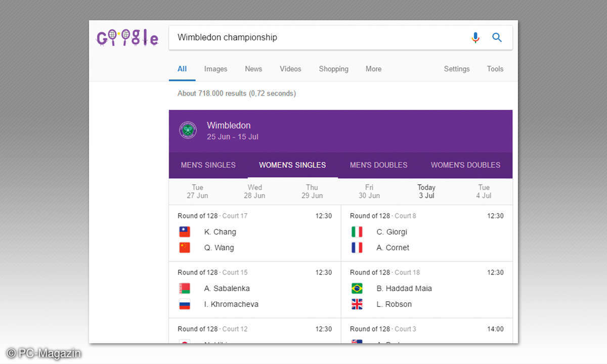Click the flag next to K. Chang

(185, 232)
